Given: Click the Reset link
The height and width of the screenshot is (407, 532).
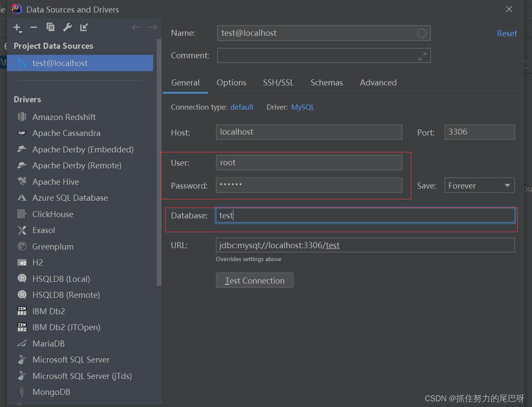Looking at the screenshot, I should click(507, 33).
